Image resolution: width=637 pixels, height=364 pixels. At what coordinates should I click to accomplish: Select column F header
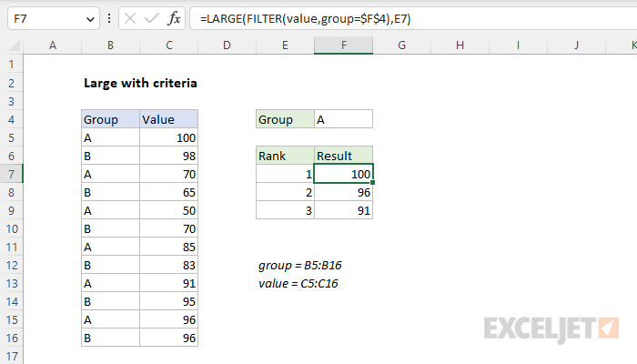click(344, 45)
